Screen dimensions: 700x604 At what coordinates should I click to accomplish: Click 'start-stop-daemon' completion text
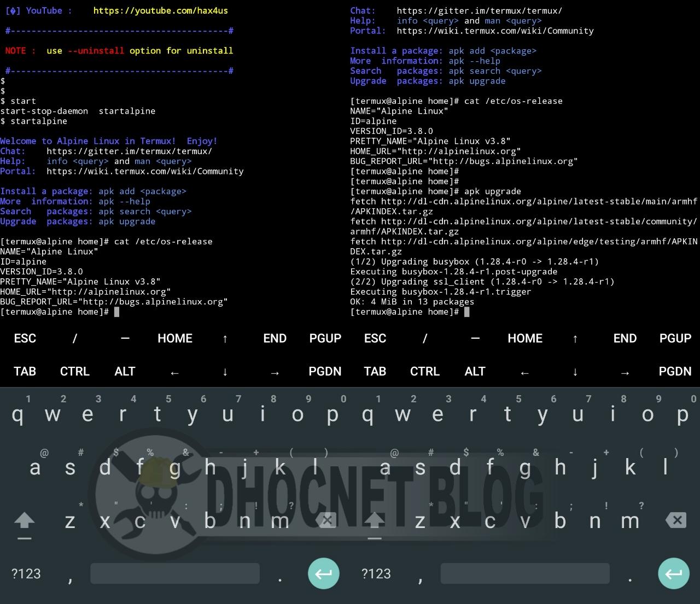click(x=44, y=111)
